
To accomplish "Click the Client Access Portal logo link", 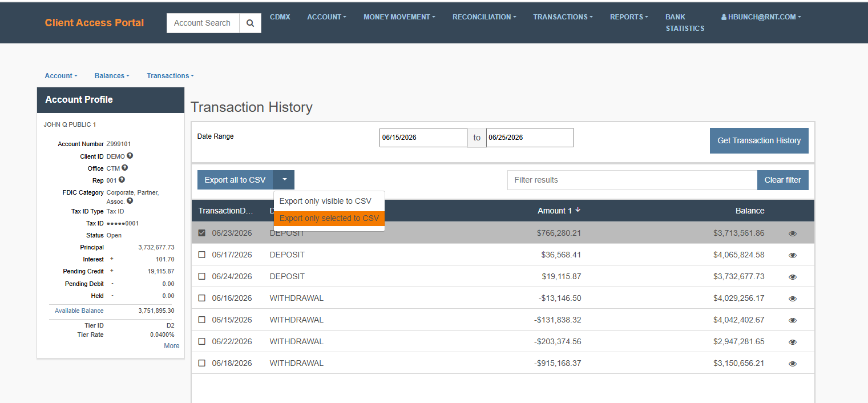I will [x=94, y=23].
